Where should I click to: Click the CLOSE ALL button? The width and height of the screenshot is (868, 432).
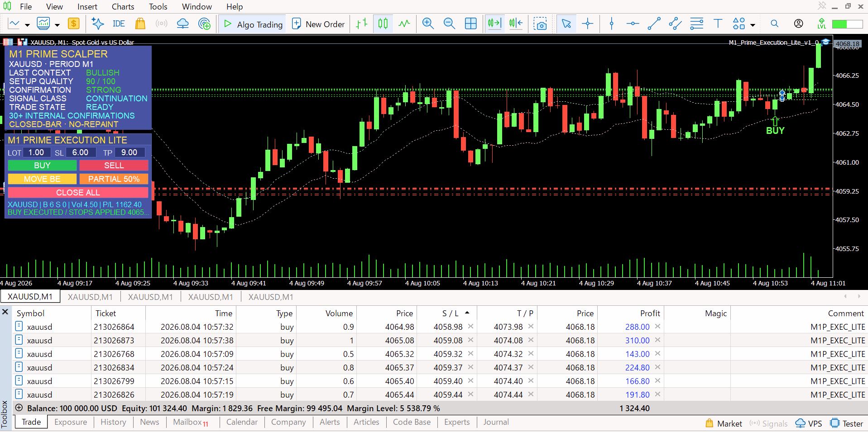click(x=78, y=193)
